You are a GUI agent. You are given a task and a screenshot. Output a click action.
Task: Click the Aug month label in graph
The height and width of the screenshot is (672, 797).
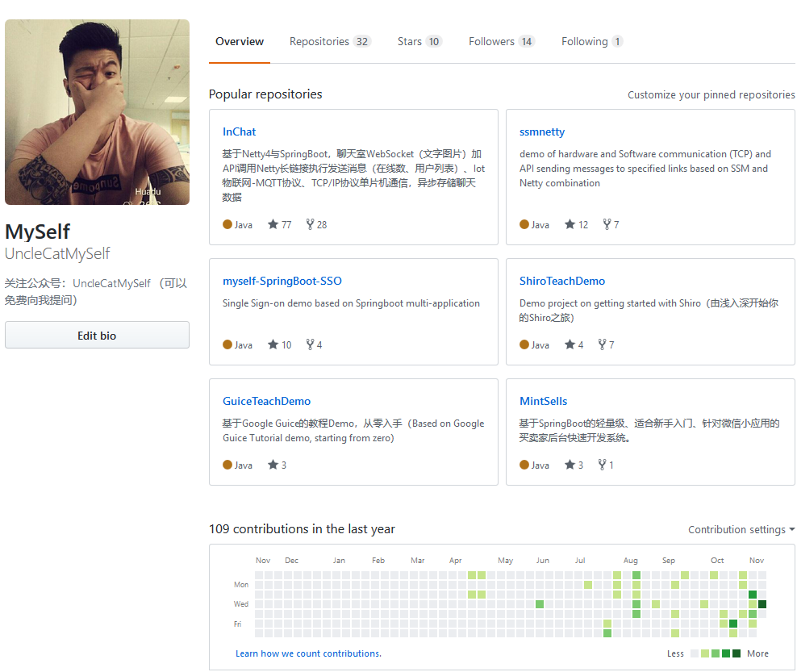[x=630, y=560]
